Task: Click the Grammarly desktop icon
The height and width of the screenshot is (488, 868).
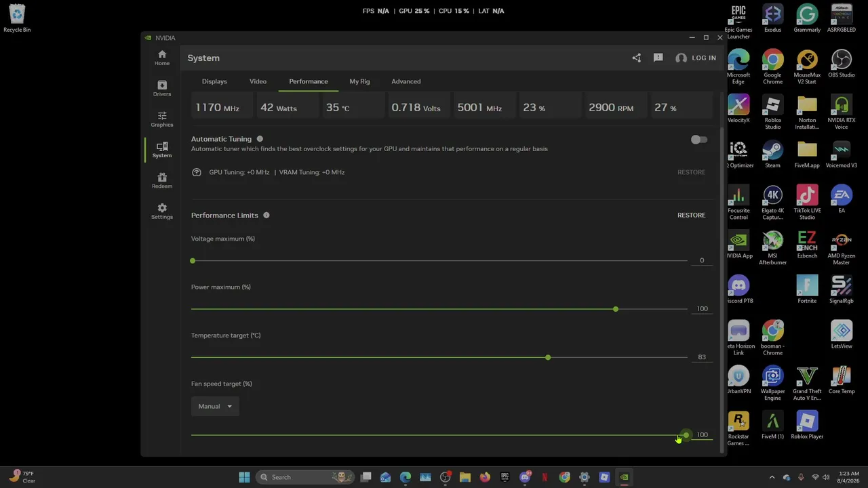Action: 807,19
